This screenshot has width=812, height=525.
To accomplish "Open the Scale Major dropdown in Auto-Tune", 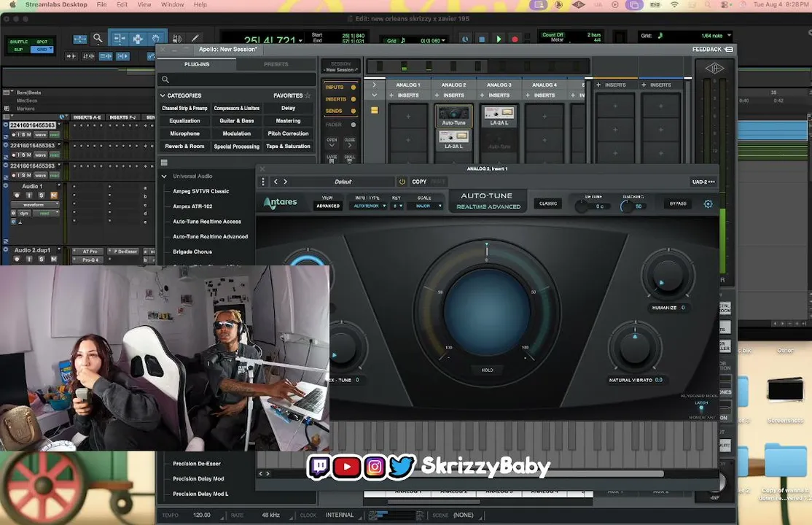I will click(425, 206).
